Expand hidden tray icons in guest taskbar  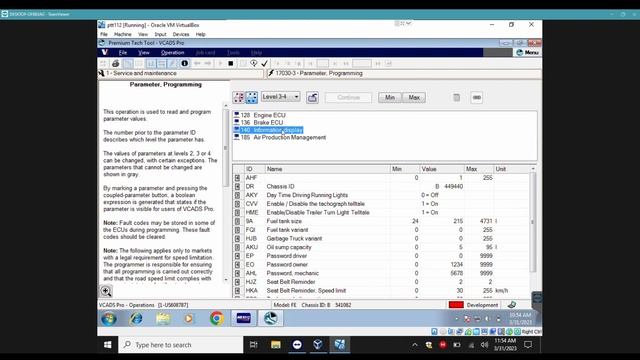click(456, 319)
